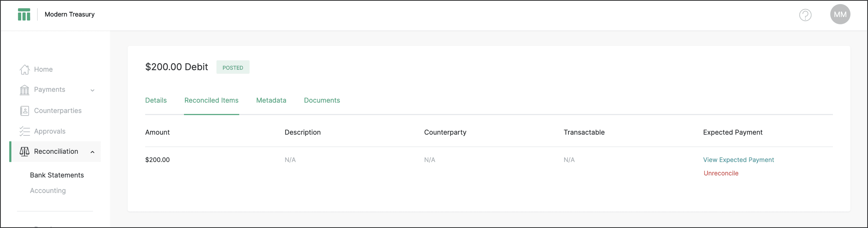
Task: Click the POSTED status badge
Action: [233, 67]
